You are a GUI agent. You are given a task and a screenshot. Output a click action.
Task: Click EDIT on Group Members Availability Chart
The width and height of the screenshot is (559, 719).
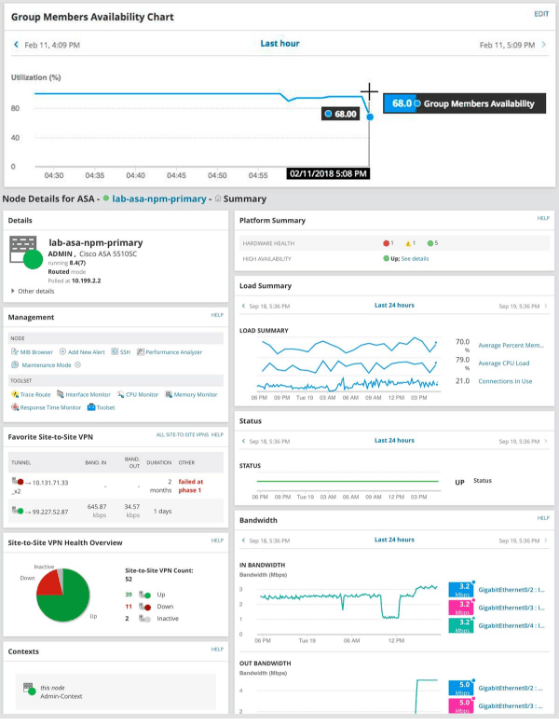click(x=541, y=14)
